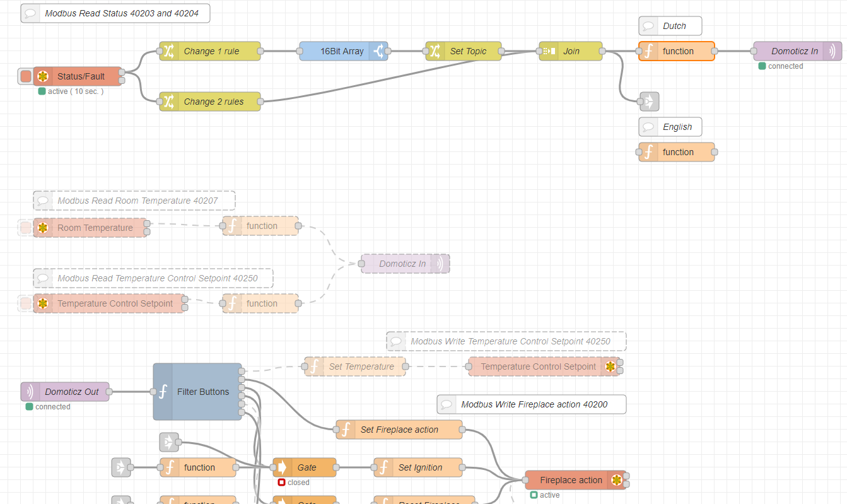This screenshot has width=847, height=504.
Task: Select the Modbus Read Room Temperature 40207 comment
Action: [x=134, y=201]
